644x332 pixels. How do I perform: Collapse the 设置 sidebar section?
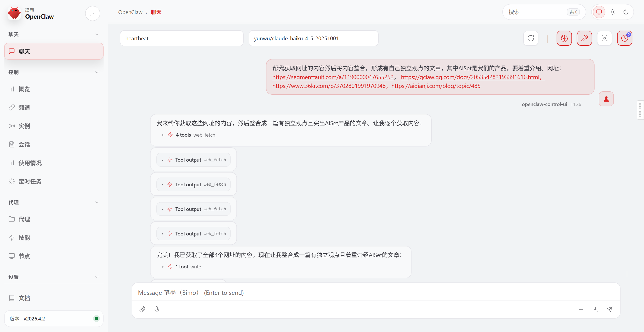(54, 277)
